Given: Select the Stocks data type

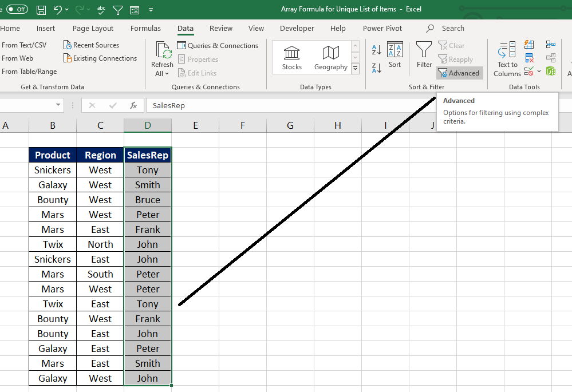Looking at the screenshot, I should 292,58.
